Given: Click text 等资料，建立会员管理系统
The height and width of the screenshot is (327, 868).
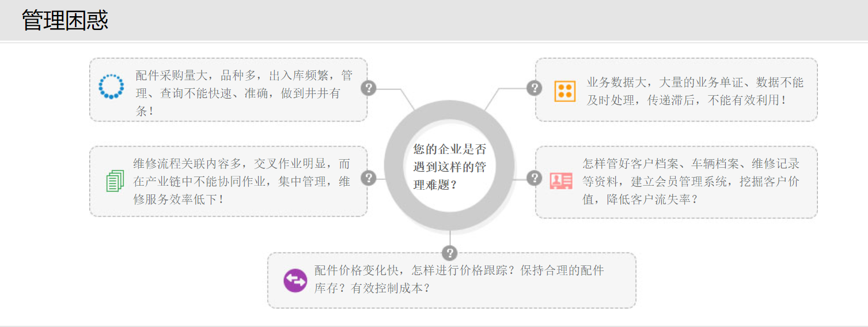Looking at the screenshot, I should click(x=655, y=182).
